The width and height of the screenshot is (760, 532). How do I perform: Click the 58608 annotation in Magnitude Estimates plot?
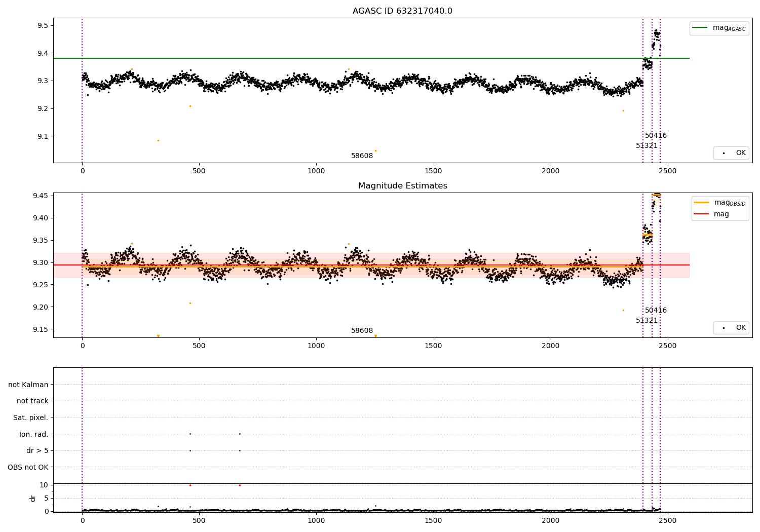pos(362,331)
